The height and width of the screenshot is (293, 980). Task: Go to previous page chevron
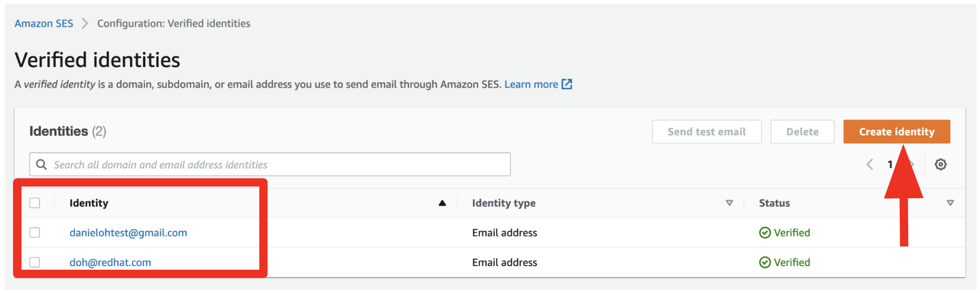pos(869,164)
